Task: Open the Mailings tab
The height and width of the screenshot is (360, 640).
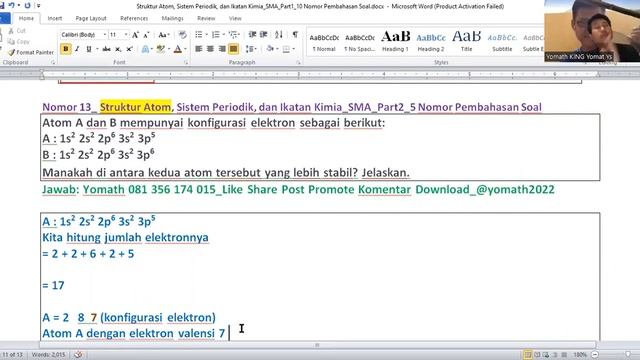Action: (172, 18)
